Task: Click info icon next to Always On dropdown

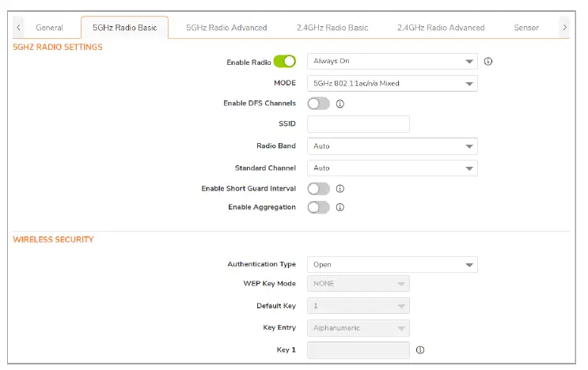Action: (x=488, y=62)
